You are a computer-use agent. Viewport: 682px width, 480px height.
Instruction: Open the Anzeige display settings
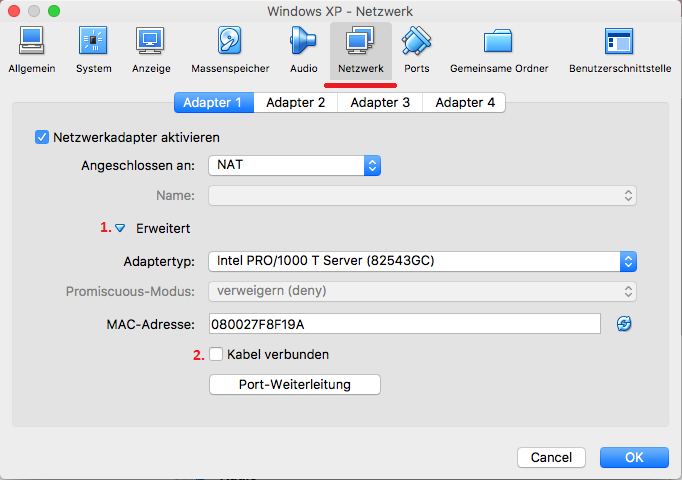coord(151,50)
